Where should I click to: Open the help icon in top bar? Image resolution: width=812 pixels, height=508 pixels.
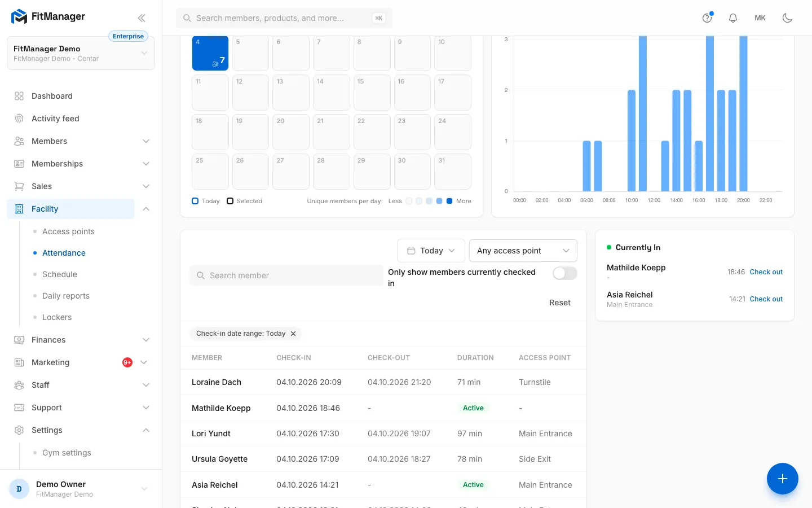tap(707, 18)
